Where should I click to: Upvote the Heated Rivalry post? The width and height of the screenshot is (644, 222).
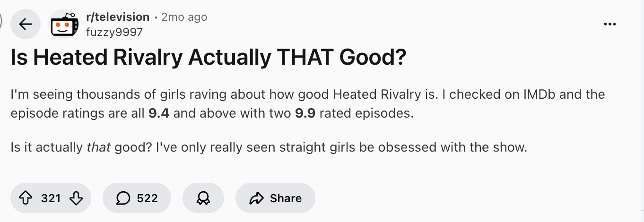pyautogui.click(x=26, y=198)
